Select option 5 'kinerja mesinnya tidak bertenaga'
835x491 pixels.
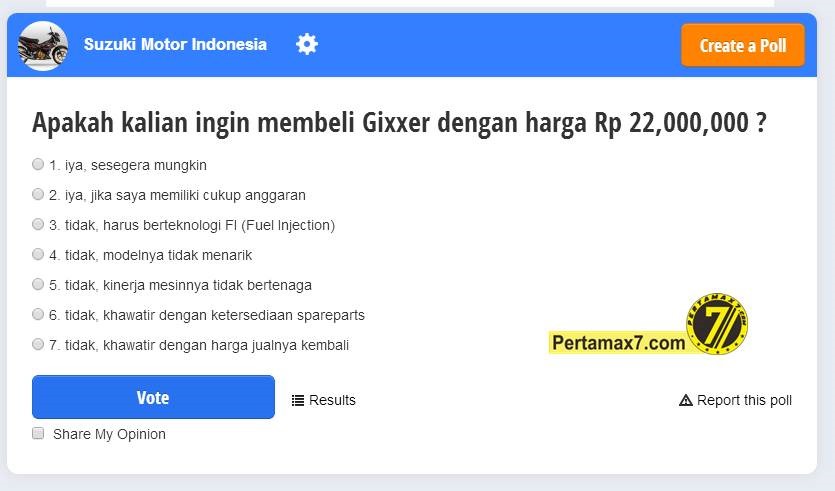[38, 284]
